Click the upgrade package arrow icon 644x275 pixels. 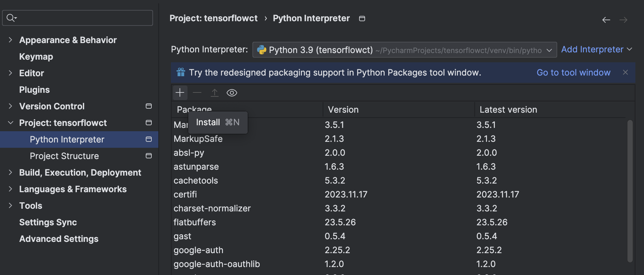(x=215, y=93)
